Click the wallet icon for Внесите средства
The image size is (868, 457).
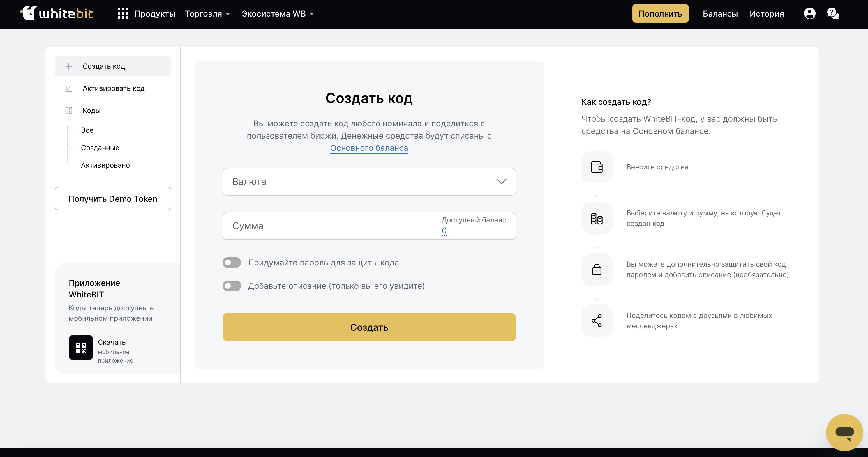pyautogui.click(x=597, y=167)
